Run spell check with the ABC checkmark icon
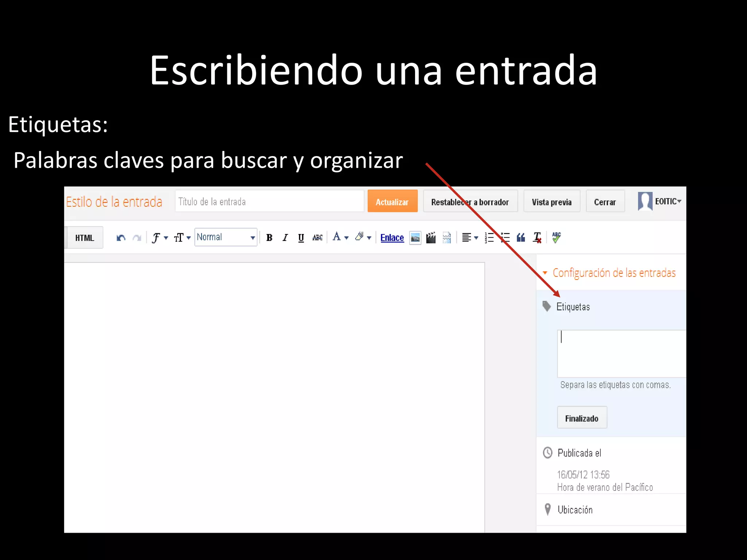Screen dimensions: 747x560 (556, 238)
